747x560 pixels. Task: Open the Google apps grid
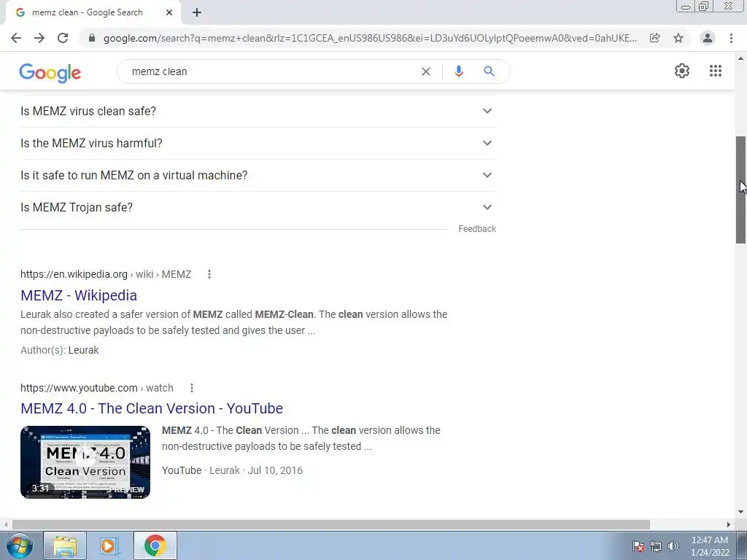point(716,71)
